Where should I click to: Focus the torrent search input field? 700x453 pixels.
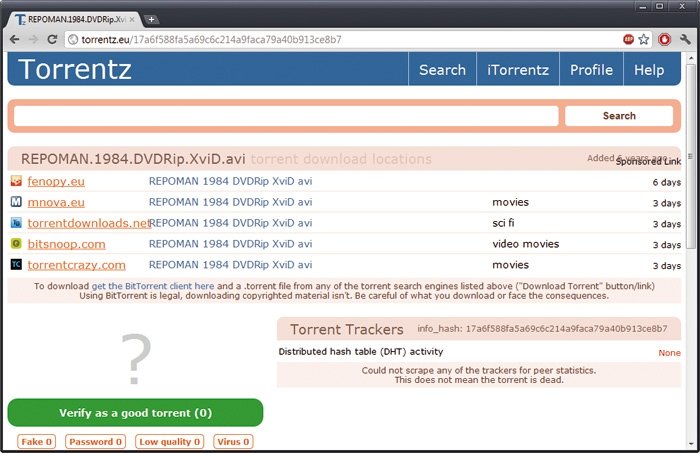coord(286,116)
